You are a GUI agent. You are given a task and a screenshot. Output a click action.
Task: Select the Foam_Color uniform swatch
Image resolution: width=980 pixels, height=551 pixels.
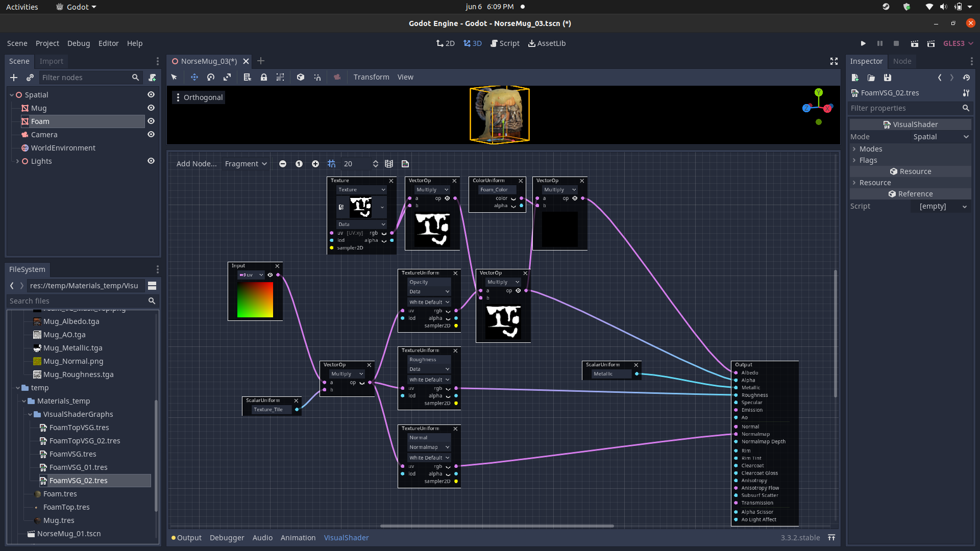click(495, 189)
